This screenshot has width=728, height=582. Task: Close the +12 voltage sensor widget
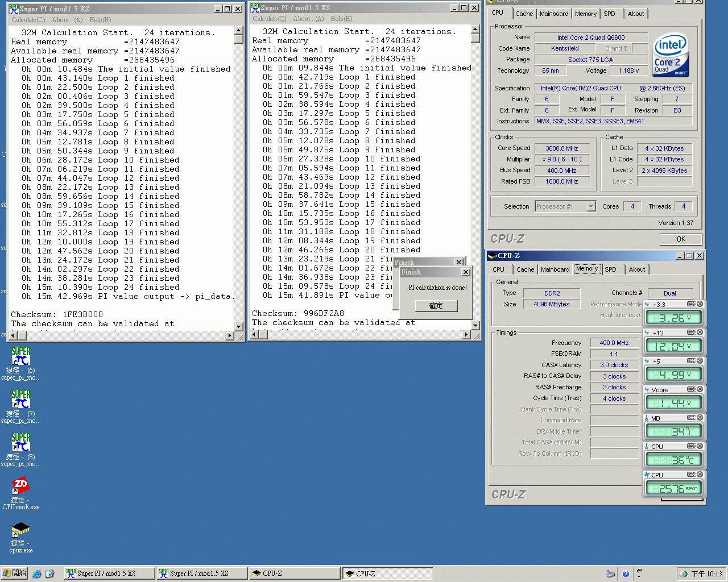(700, 332)
